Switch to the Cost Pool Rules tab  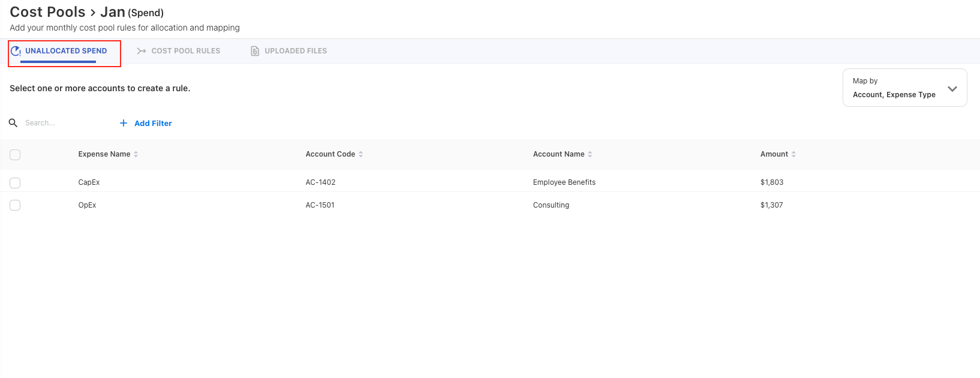185,51
